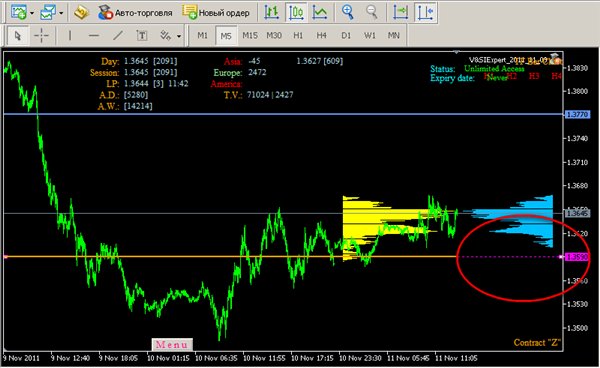Viewport: 600px width, 368px height.
Task: Switch to the H4 timeframe
Action: tap(321, 36)
